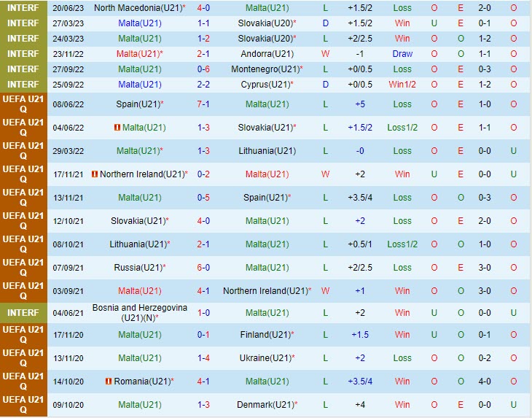Select Montenegro(U21) team name

pyautogui.click(x=267, y=69)
